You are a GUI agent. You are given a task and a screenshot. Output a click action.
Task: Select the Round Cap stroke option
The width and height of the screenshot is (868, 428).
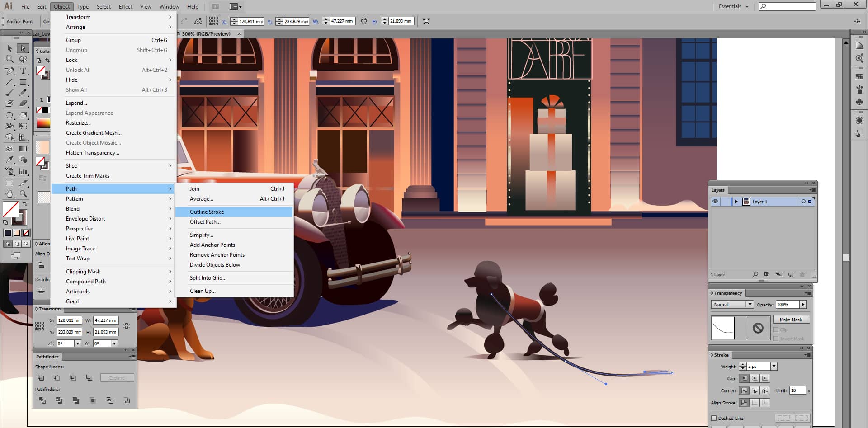tap(755, 378)
